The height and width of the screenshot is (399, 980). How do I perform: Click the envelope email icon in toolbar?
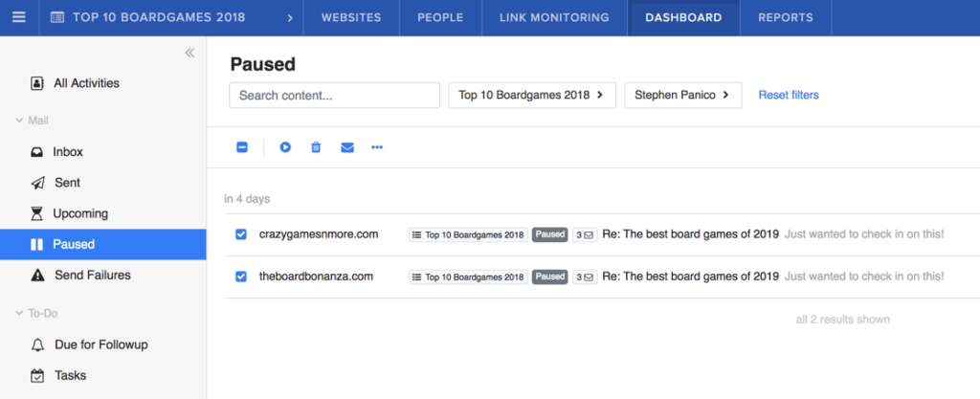[347, 147]
